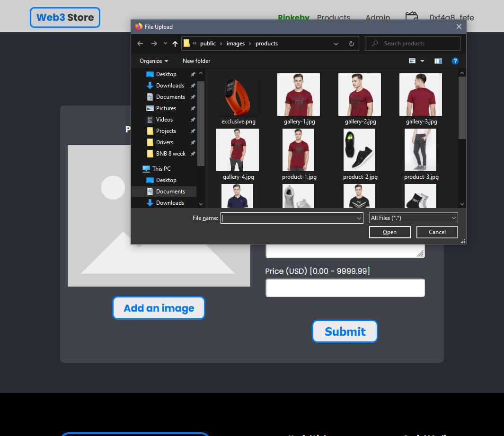Image resolution: width=504 pixels, height=436 pixels.
Task: Refresh the products folder listing
Action: [351, 44]
